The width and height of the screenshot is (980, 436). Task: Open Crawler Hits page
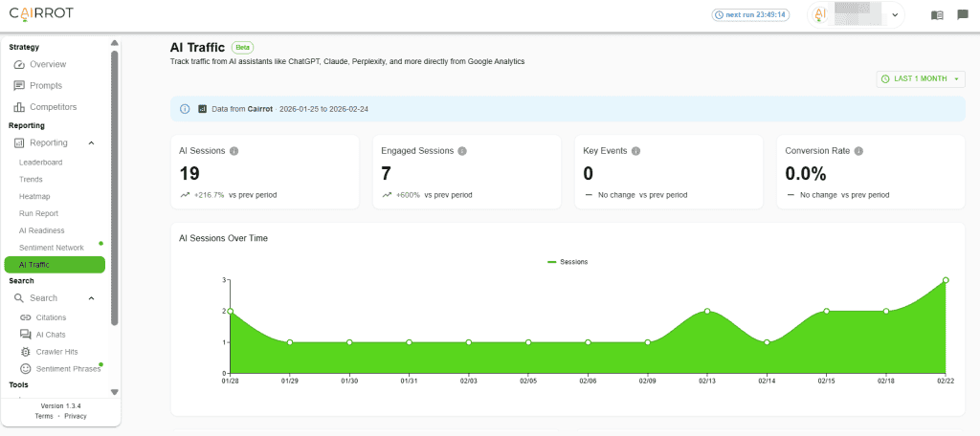click(55, 352)
